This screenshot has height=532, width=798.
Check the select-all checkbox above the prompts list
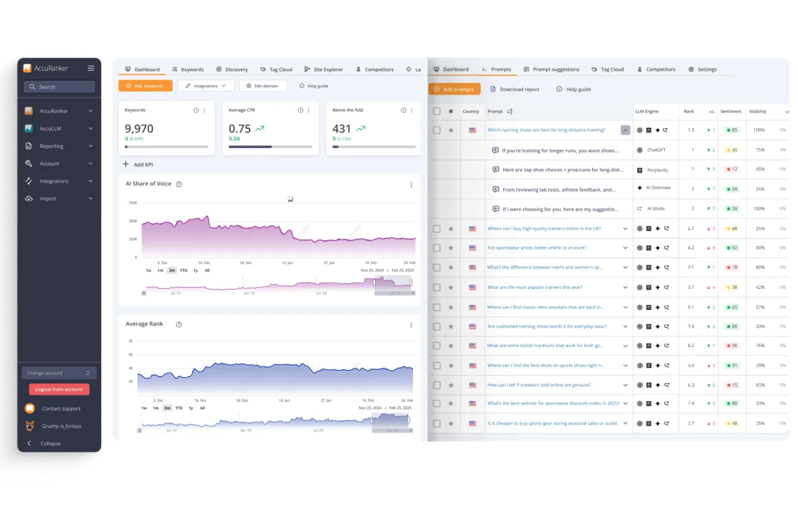[x=436, y=111]
